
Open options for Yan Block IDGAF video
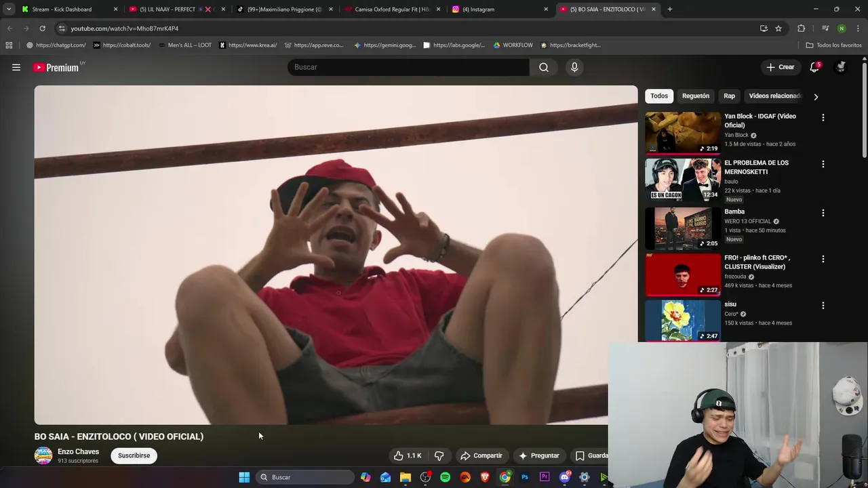[823, 117]
